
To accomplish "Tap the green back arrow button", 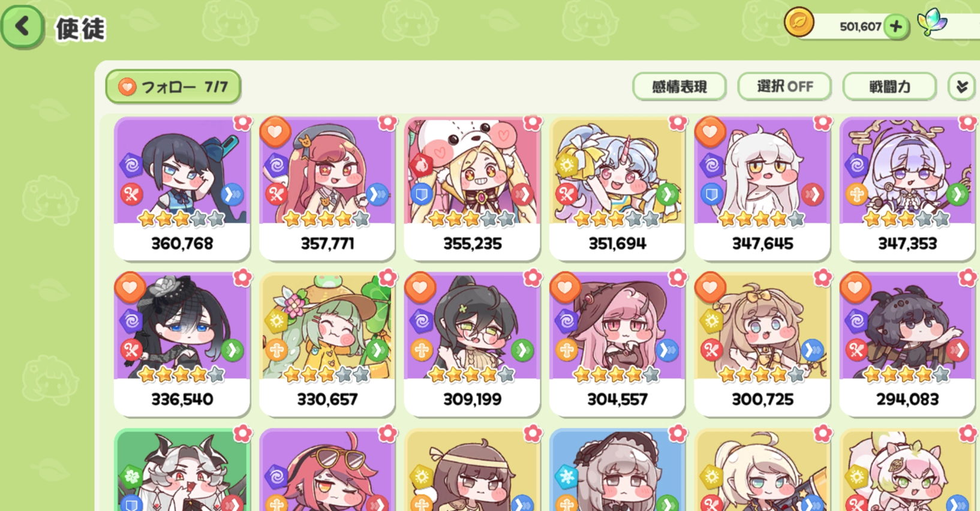I will tap(23, 26).
